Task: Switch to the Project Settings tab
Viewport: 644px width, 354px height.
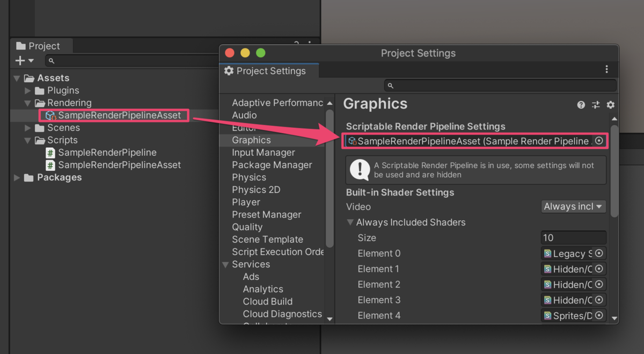Action: (x=270, y=71)
